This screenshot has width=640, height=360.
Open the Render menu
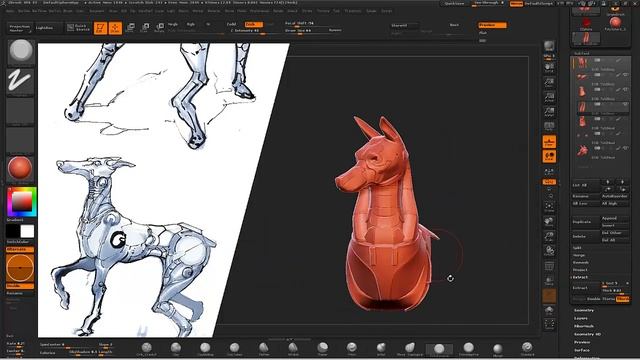click(278, 11)
